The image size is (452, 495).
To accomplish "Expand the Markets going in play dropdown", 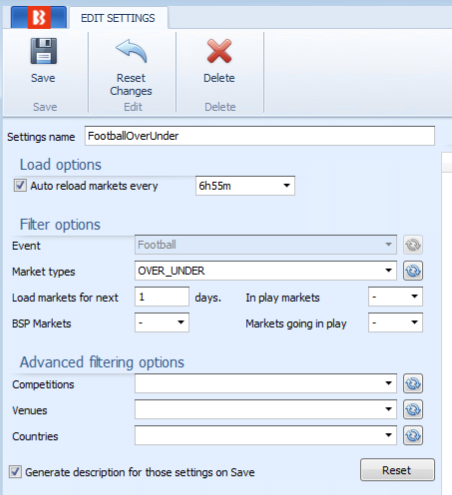I will click(395, 322).
